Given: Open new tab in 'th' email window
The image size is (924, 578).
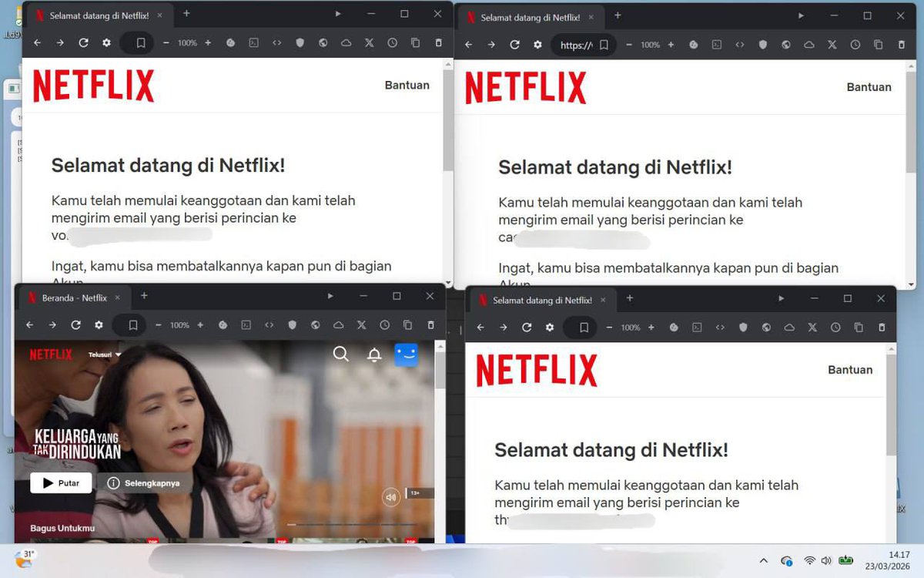Looking at the screenshot, I should coord(629,298).
